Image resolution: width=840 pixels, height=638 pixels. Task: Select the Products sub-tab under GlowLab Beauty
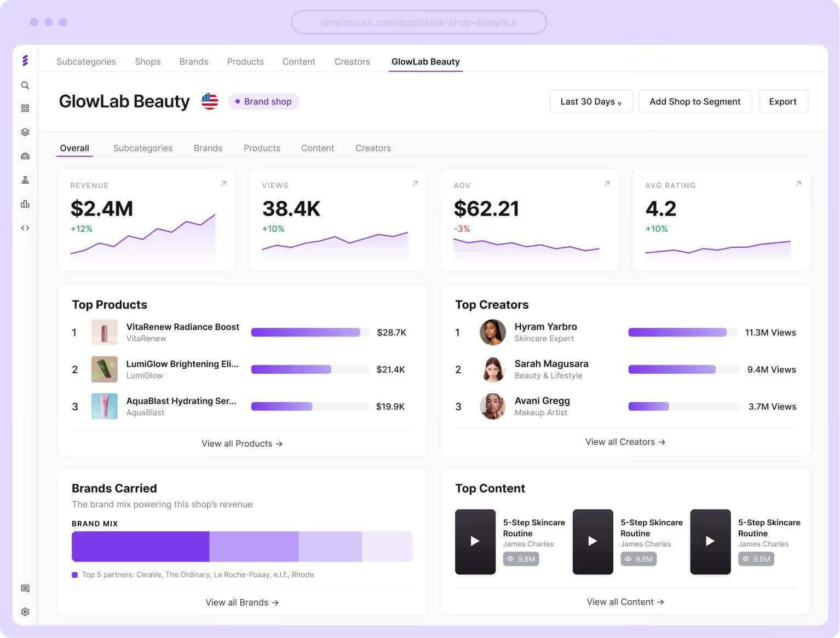(x=262, y=148)
